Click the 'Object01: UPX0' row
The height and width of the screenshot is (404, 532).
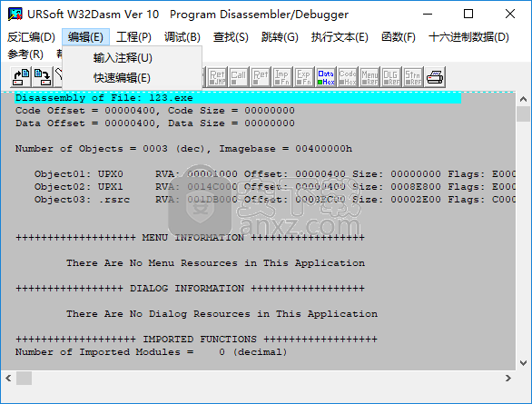coord(275,174)
